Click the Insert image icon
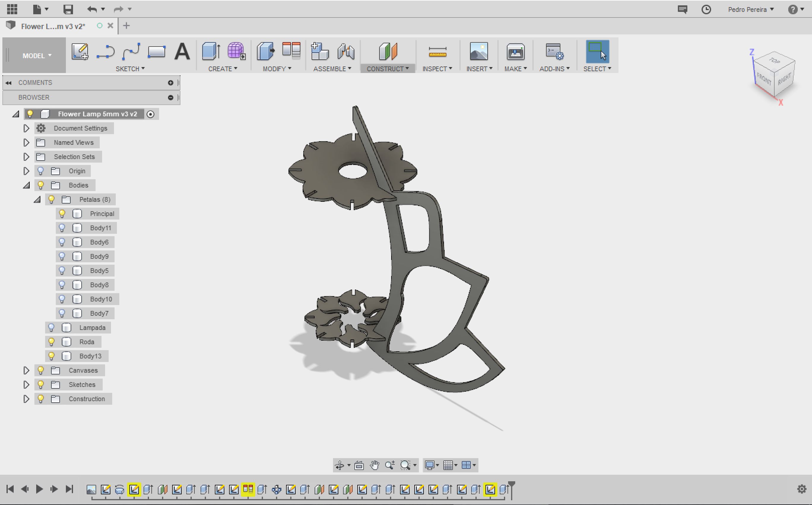 pos(479,51)
